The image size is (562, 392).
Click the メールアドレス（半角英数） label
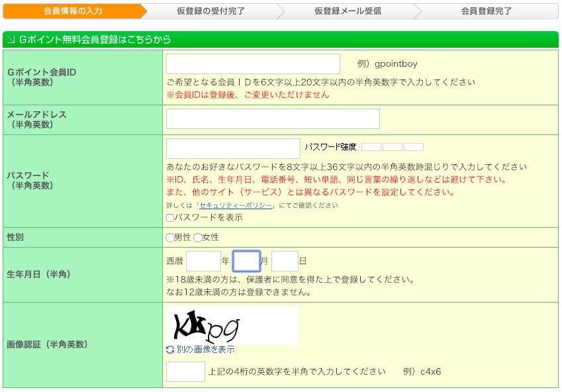pos(36,119)
